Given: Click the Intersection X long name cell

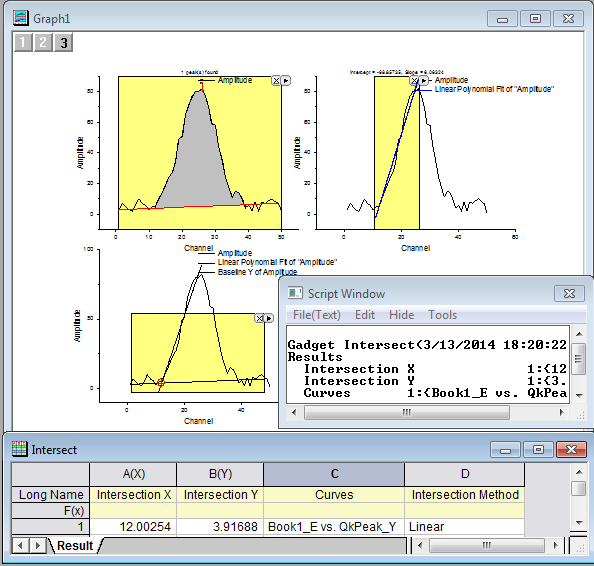Looking at the screenshot, I should [x=133, y=495].
